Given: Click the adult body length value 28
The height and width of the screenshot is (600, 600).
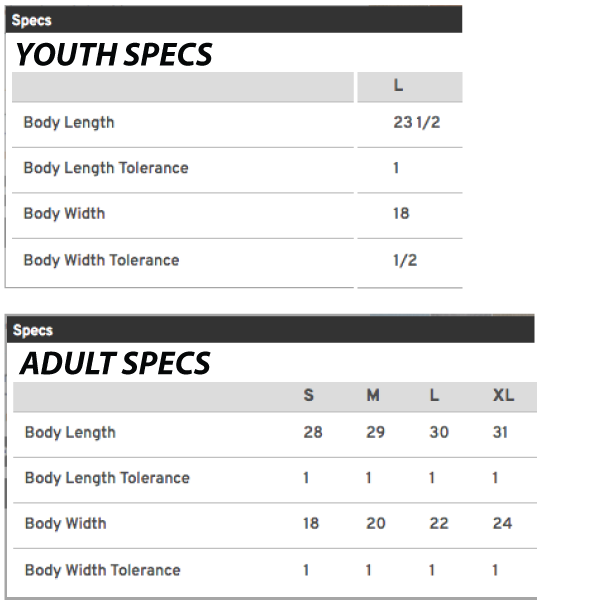Looking at the screenshot, I should 313,432.
